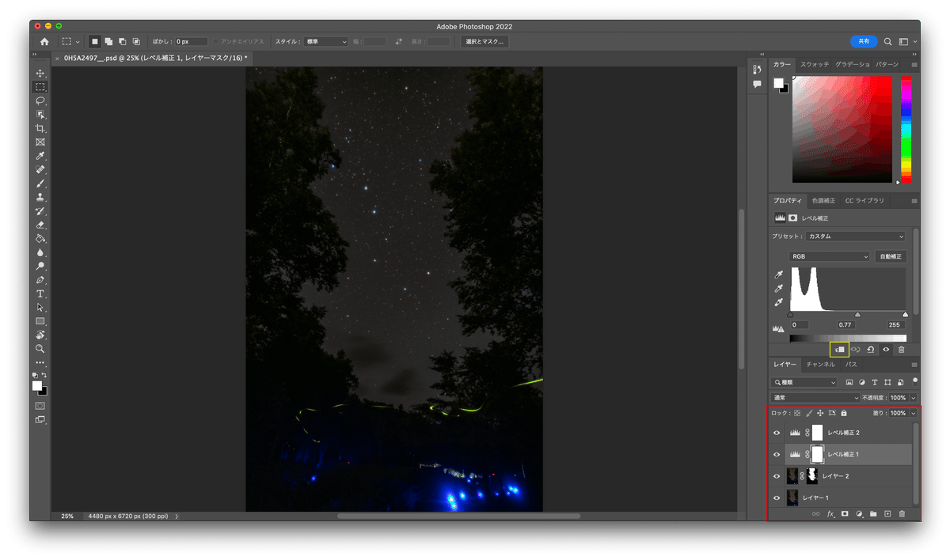This screenshot has width=950, height=560.
Task: Click the 自動補正 button
Action: click(891, 256)
